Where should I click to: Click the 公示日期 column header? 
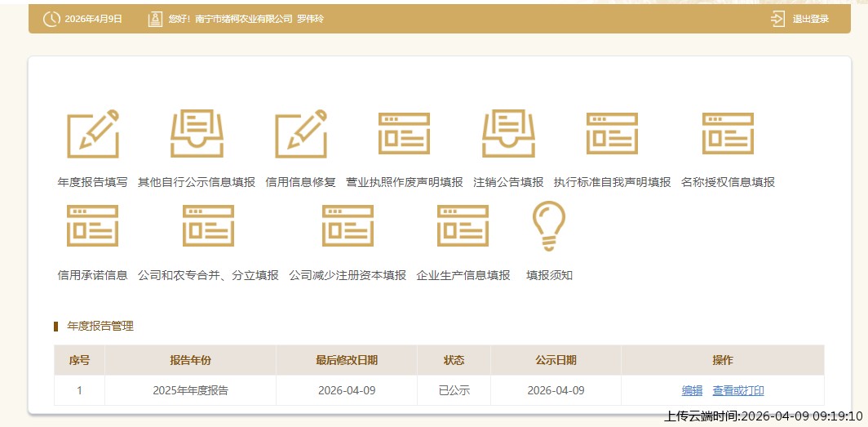[x=556, y=361]
